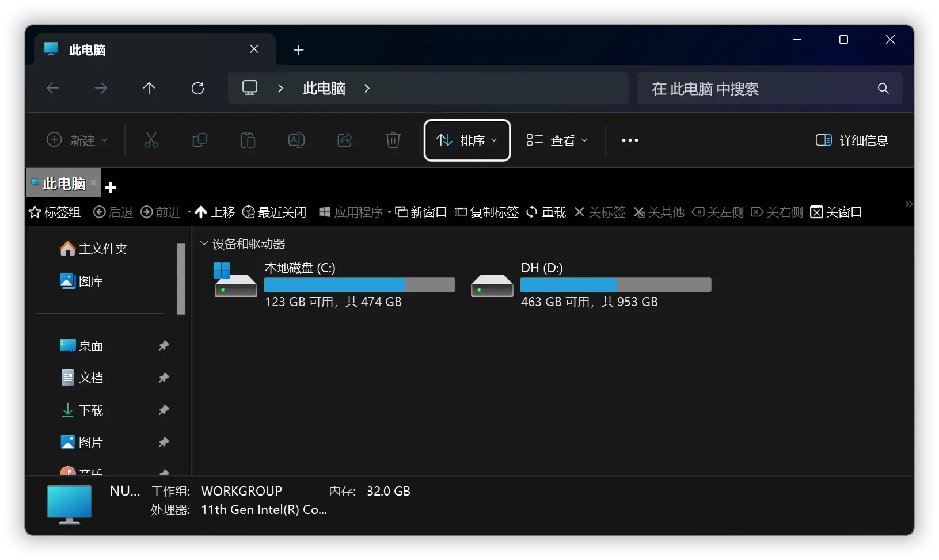Click the Delete trash icon
Screen dimensions: 939x560
point(393,140)
